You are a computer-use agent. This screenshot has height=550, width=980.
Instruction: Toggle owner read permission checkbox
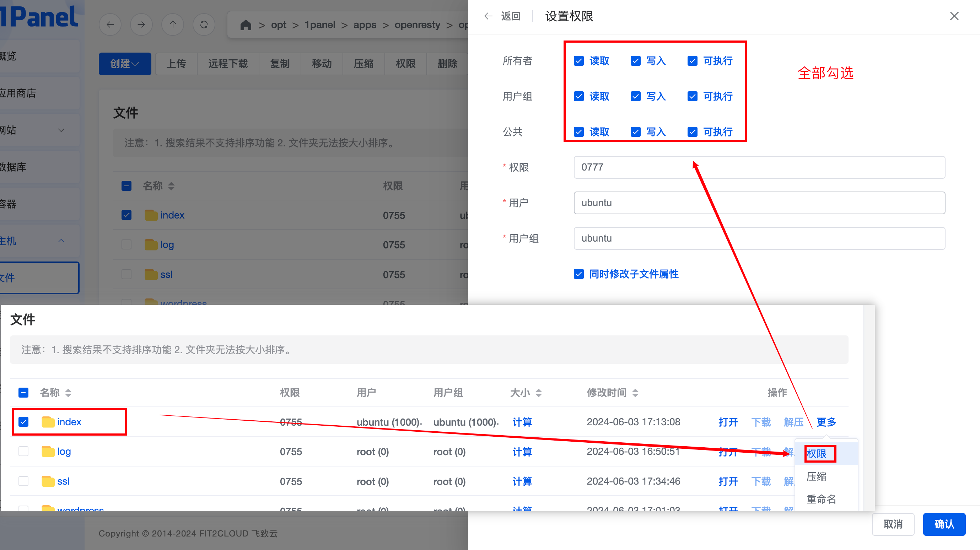pos(578,61)
